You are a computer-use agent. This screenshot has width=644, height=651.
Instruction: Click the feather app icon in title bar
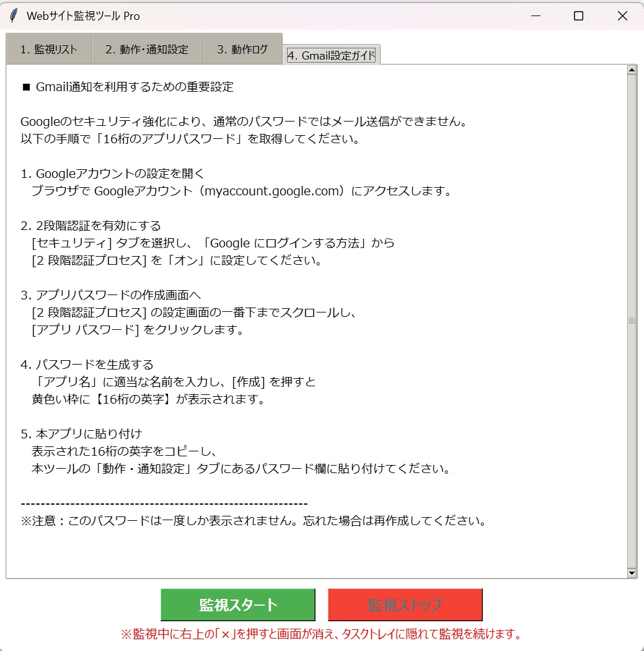14,15
